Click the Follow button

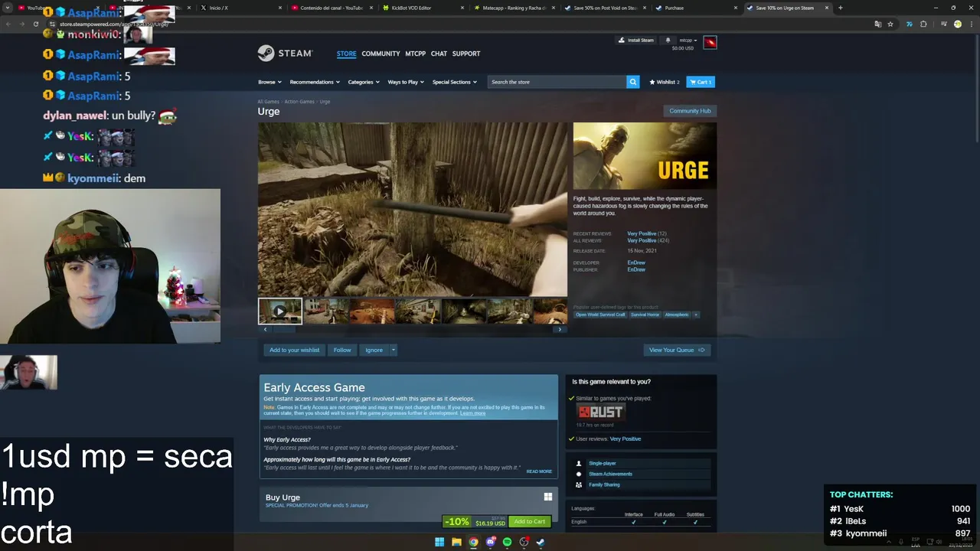[342, 350]
